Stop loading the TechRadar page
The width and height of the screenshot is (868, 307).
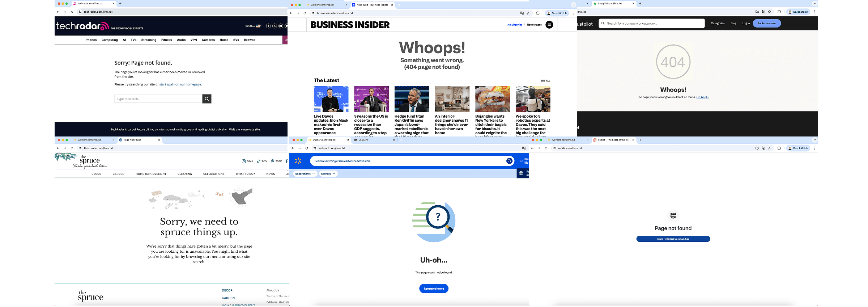[72, 12]
